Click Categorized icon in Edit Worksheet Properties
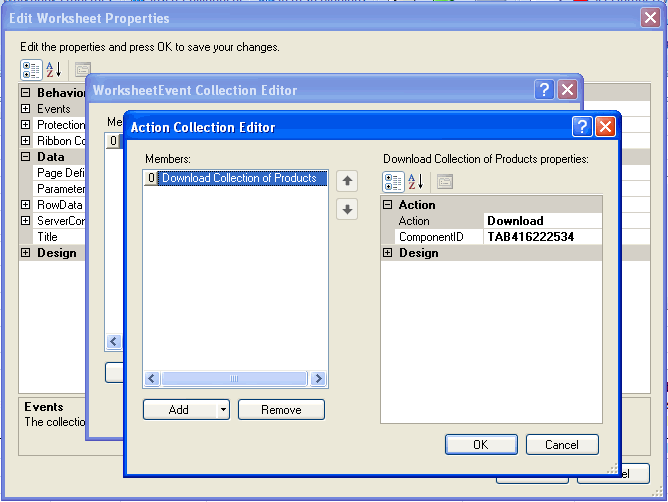 click(31, 70)
